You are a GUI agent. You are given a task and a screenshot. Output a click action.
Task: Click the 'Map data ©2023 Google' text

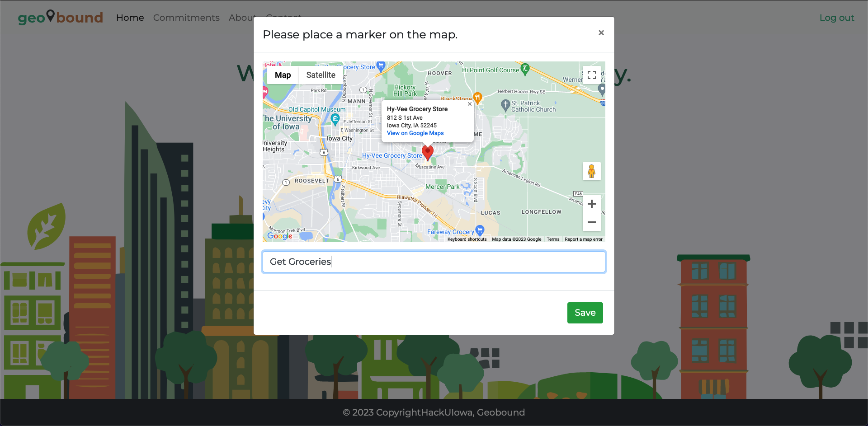click(x=517, y=239)
